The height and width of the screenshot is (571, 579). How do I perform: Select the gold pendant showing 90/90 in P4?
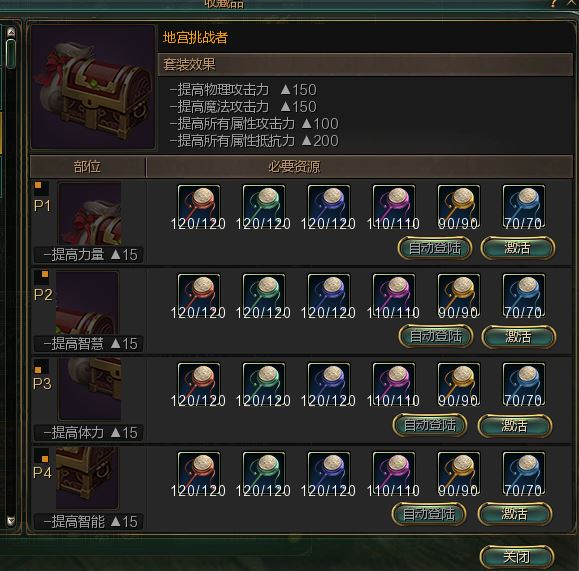point(459,474)
